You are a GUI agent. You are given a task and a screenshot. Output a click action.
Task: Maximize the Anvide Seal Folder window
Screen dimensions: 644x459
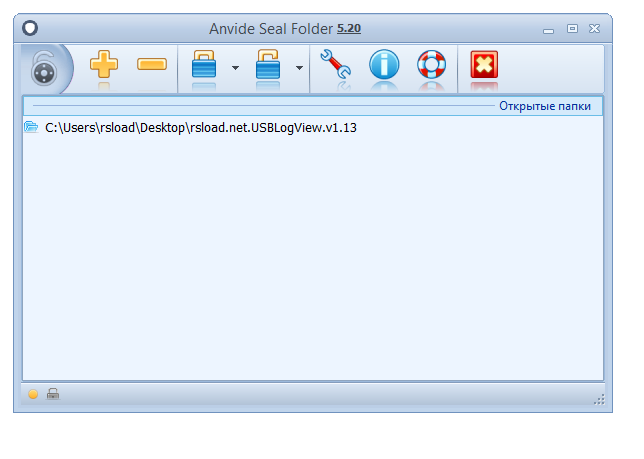pos(572,28)
